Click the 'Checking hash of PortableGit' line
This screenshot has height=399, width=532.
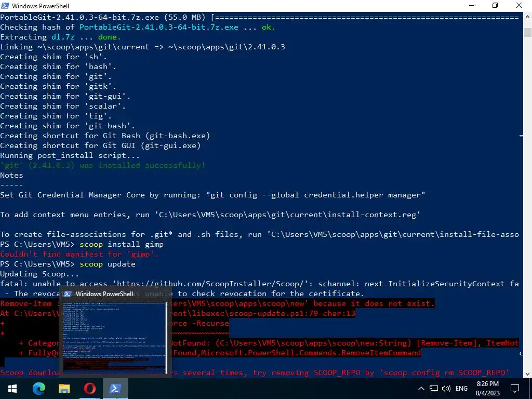[x=137, y=27]
